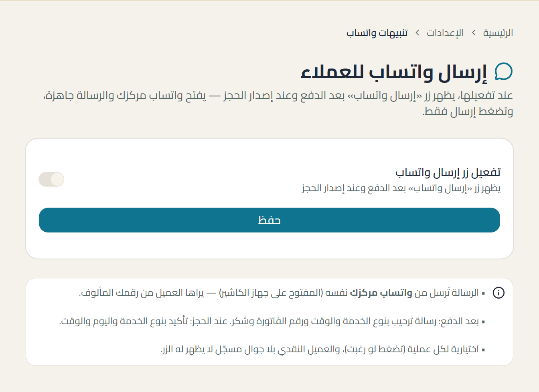Click the info circle icon in the notes box
This screenshot has height=392, width=539.
click(498, 293)
